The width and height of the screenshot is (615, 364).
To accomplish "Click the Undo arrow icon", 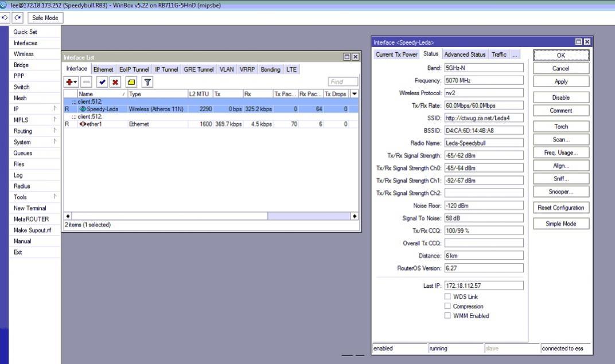I will [5, 18].
